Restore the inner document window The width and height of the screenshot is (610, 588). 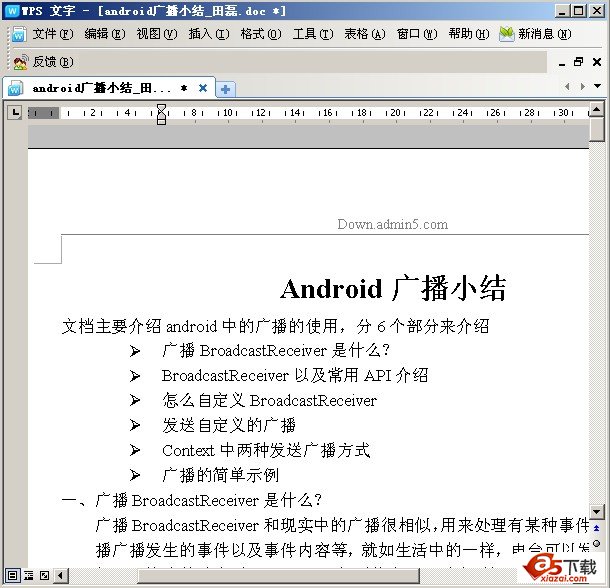[x=578, y=62]
